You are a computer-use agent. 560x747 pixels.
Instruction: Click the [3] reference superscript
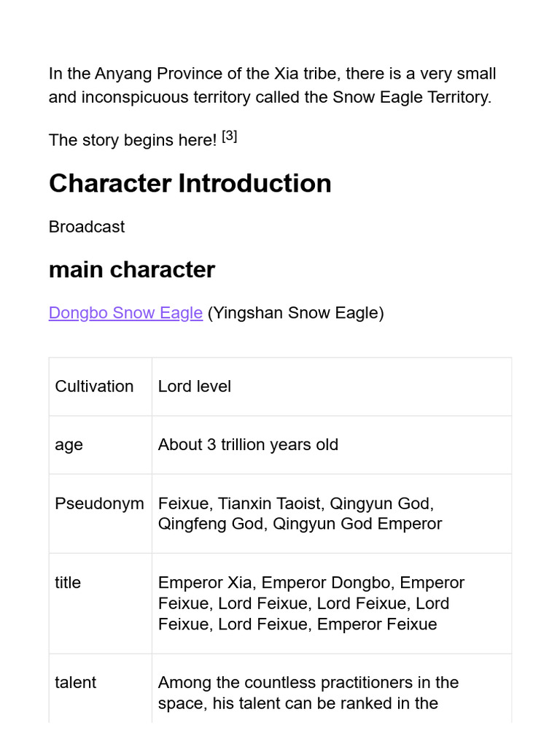229,136
